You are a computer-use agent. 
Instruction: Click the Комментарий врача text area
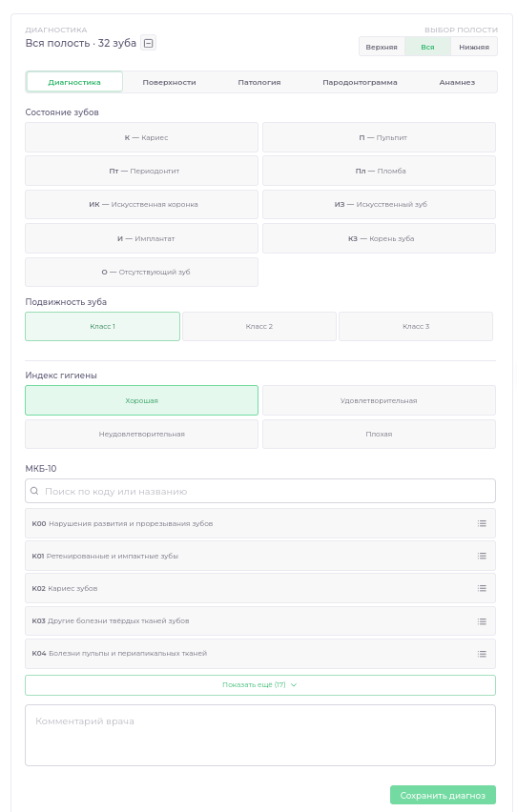[x=260, y=736]
